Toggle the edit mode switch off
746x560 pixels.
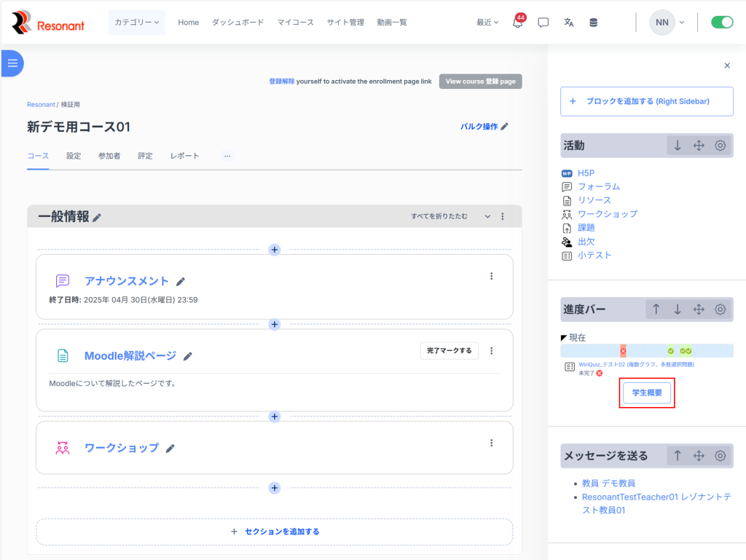722,23
